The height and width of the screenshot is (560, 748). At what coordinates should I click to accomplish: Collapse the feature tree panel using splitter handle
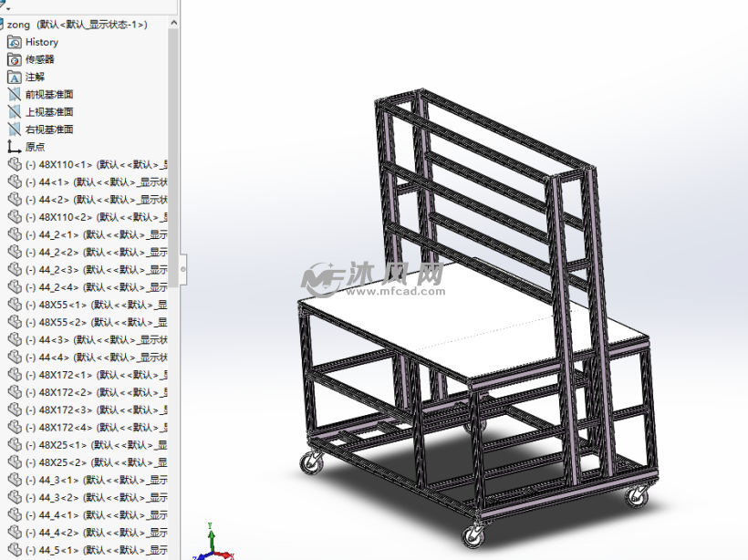point(183,269)
